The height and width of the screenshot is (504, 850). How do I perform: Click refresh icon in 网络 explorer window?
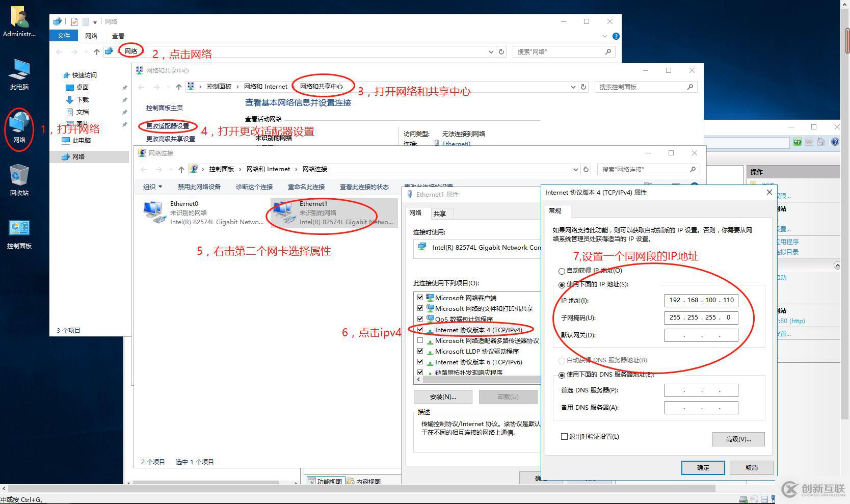pos(501,51)
